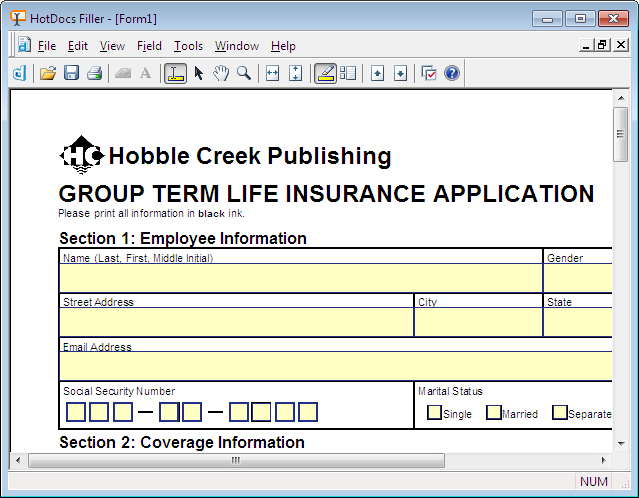The image size is (639, 498).
Task: Pick the magnifying glass Zoom tool
Action: coord(244,74)
